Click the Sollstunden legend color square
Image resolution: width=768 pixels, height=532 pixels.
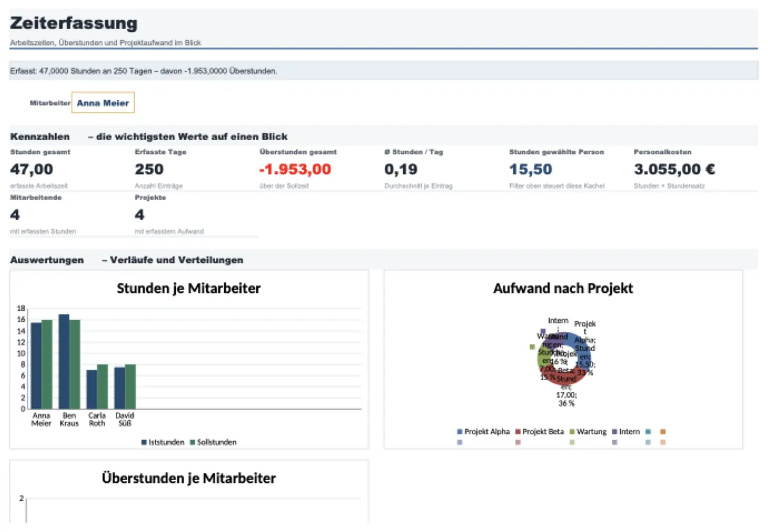pyautogui.click(x=193, y=442)
